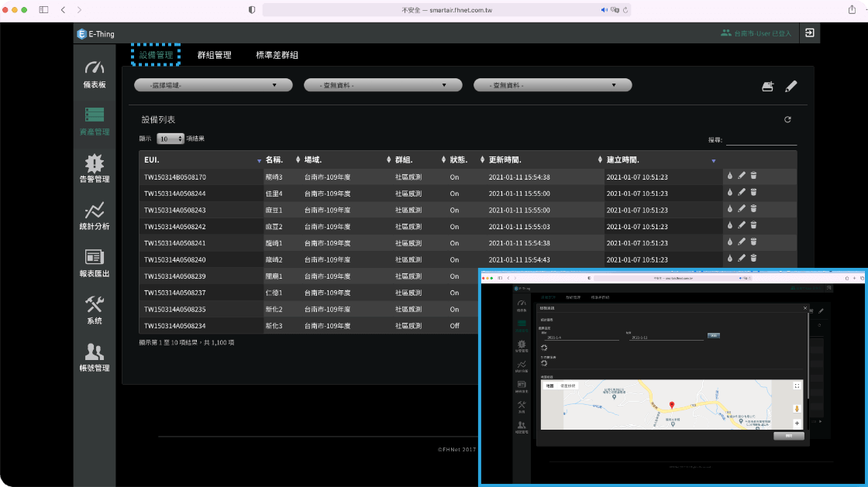
Task: Click the logout icon at top right
Action: 809,33
